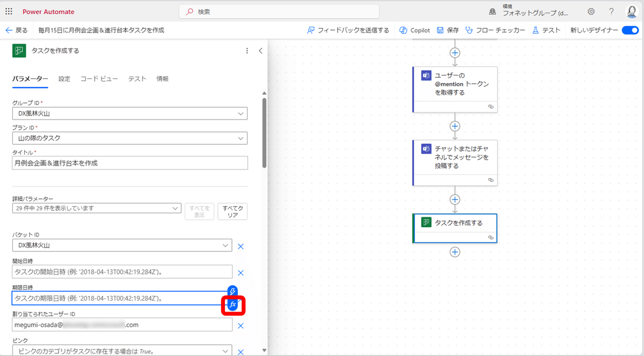
Task: Click connection link icon on タスクを作成する card
Action: coord(491,237)
